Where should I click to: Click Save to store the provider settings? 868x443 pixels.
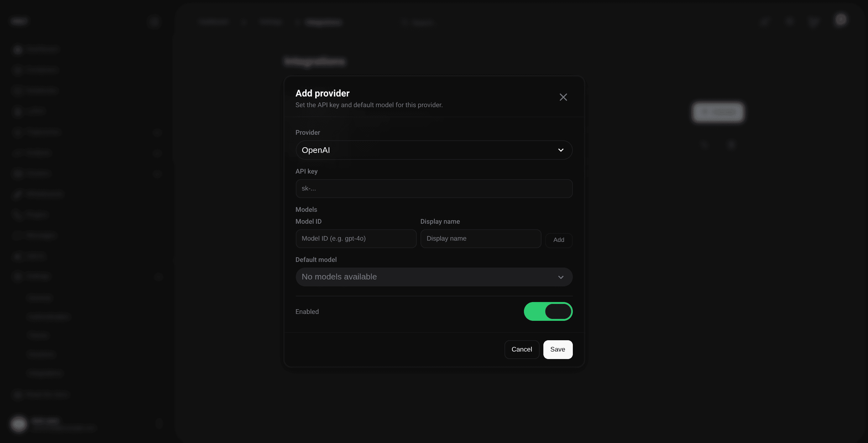pyautogui.click(x=558, y=349)
